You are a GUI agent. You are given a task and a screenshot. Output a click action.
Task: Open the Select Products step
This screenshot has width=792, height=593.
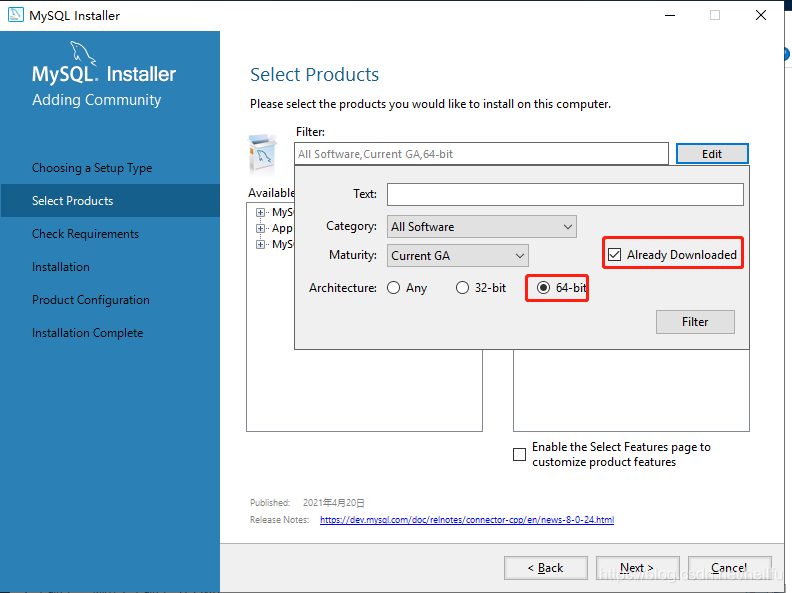(72, 201)
